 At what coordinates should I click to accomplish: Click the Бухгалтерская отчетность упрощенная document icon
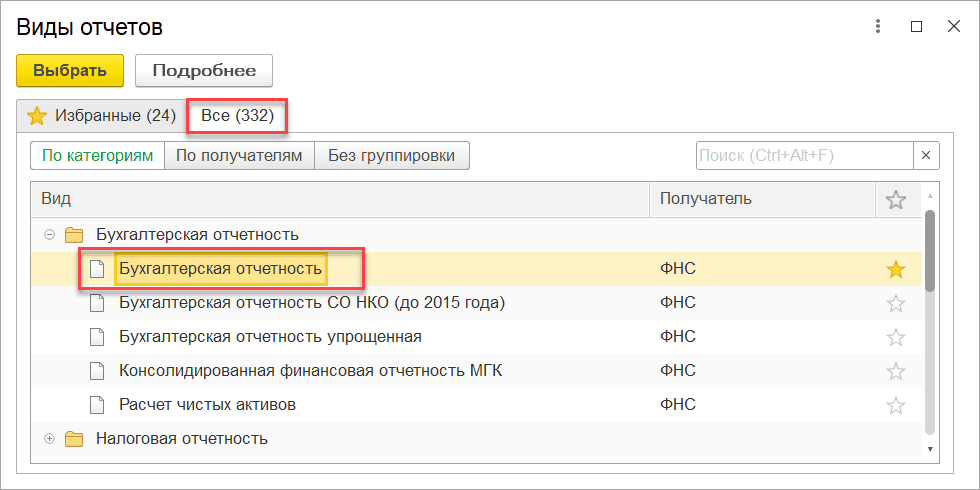coord(97,337)
